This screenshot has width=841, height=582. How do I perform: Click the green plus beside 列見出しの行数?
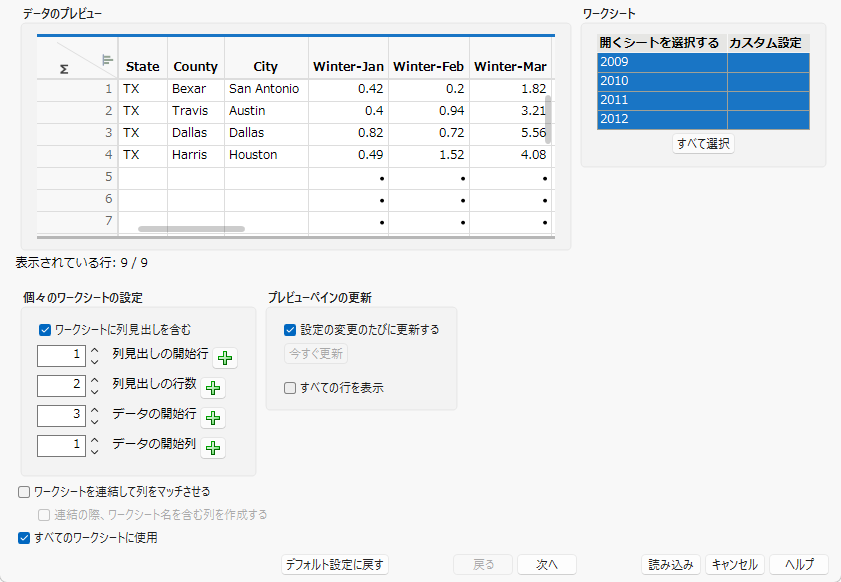click(213, 388)
